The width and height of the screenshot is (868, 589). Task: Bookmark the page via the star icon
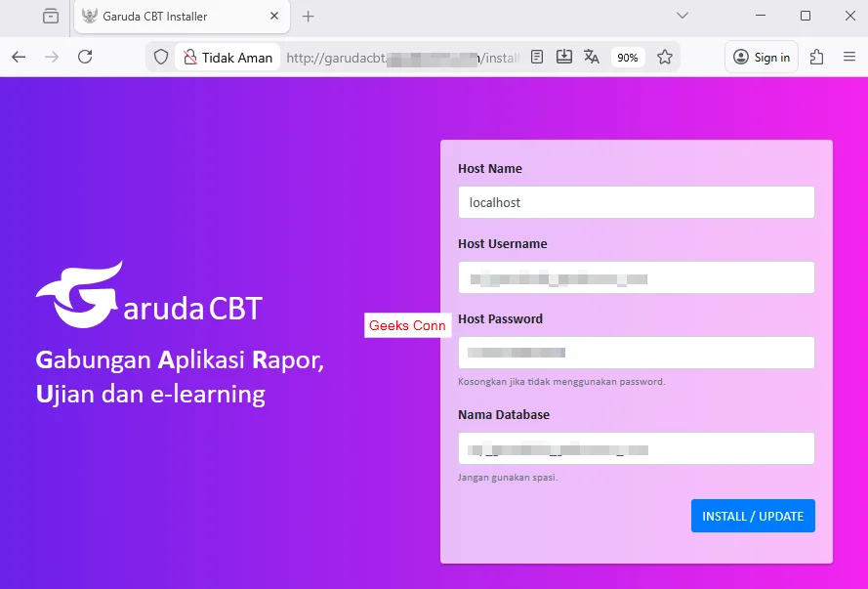tap(665, 57)
